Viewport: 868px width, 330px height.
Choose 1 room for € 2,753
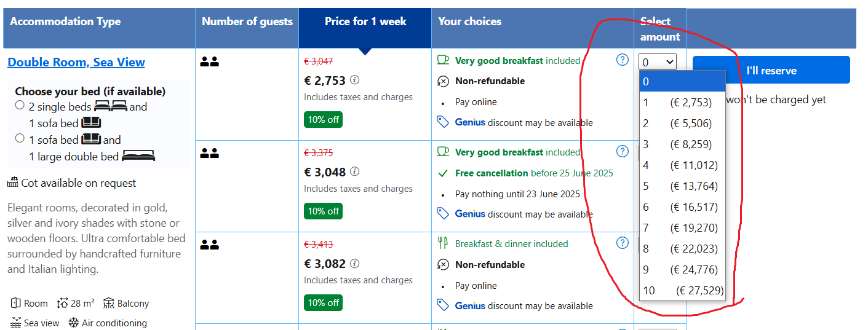click(x=682, y=103)
